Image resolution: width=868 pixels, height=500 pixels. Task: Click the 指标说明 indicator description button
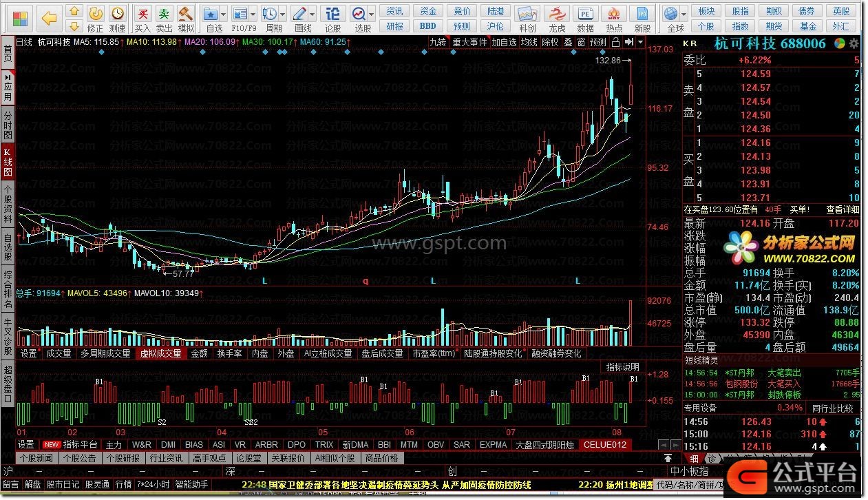pos(623,366)
